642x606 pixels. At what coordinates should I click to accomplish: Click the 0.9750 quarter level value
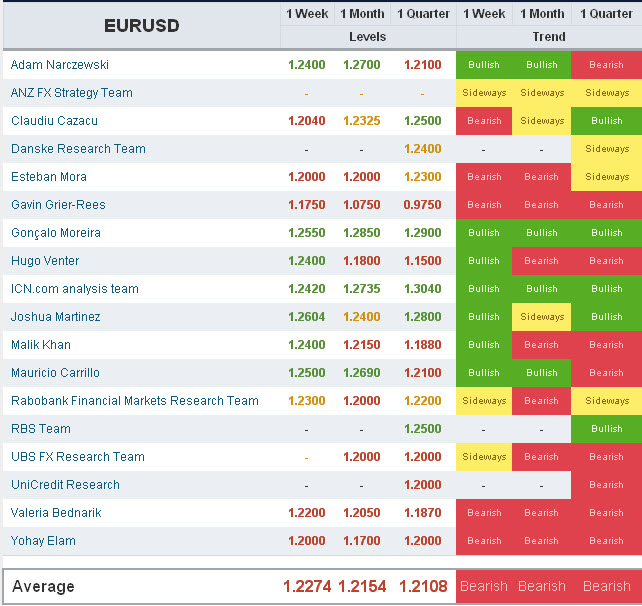423,205
